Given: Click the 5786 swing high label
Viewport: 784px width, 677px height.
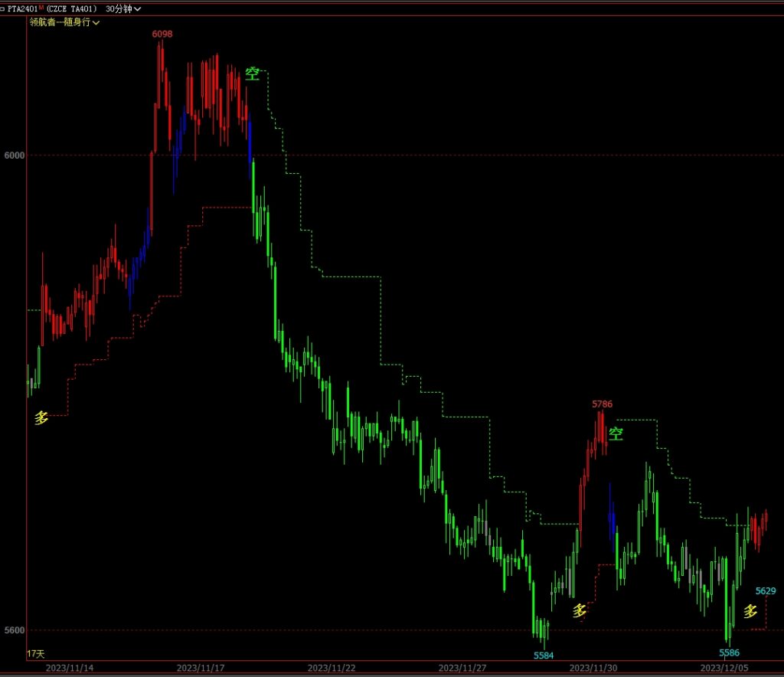Looking at the screenshot, I should [602, 404].
